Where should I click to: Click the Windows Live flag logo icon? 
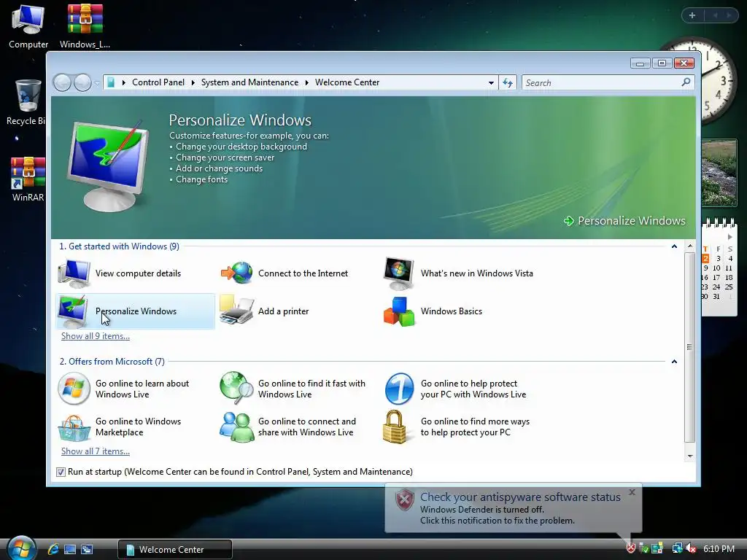74,389
